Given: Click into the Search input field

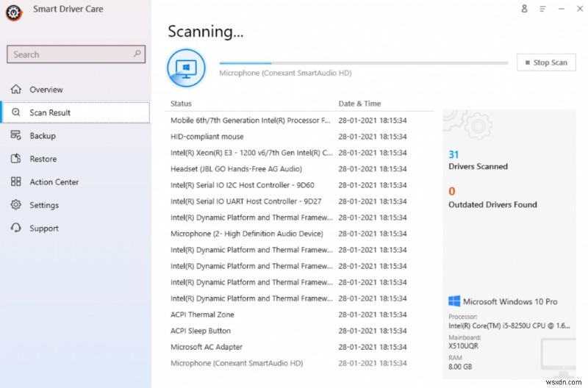Looking at the screenshot, I should pos(76,54).
